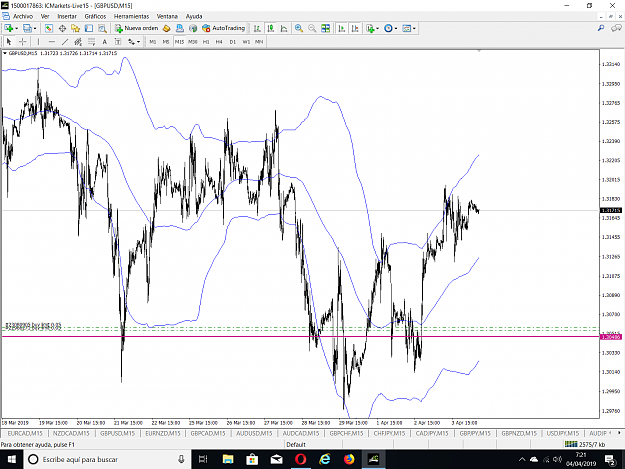Switch to D1 timeframe

pos(233,41)
